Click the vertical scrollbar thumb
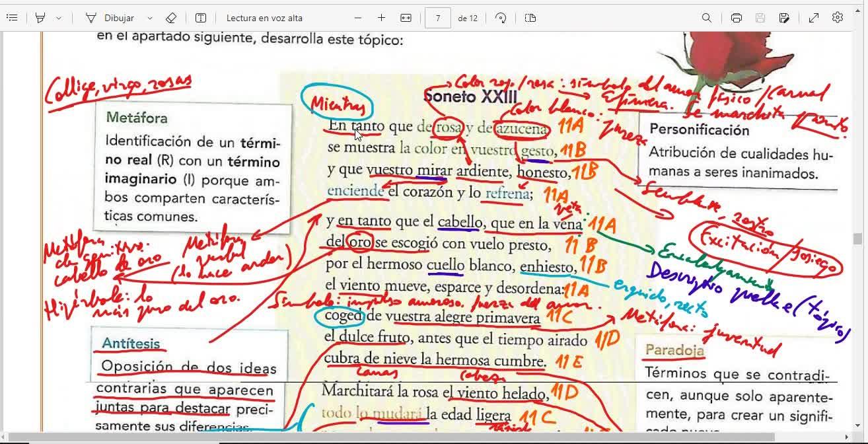The height and width of the screenshot is (444, 868). tap(857, 239)
